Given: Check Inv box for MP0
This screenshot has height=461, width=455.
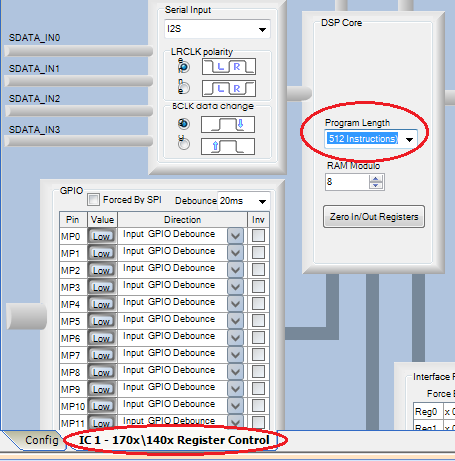Looking at the screenshot, I should tap(258, 235).
